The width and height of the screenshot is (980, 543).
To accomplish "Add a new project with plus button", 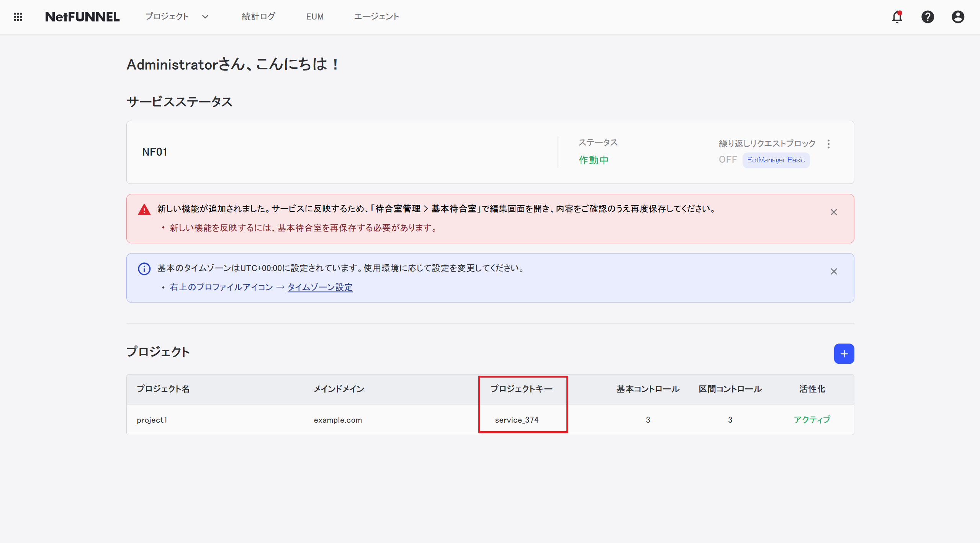I will 844,354.
